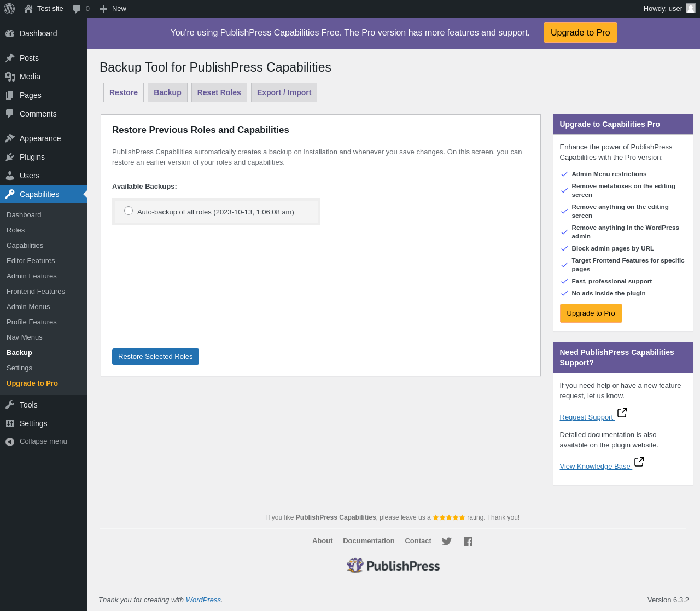Viewport: 700px width, 611px height.
Task: Click the PublishPress logo in footer
Action: point(393,566)
